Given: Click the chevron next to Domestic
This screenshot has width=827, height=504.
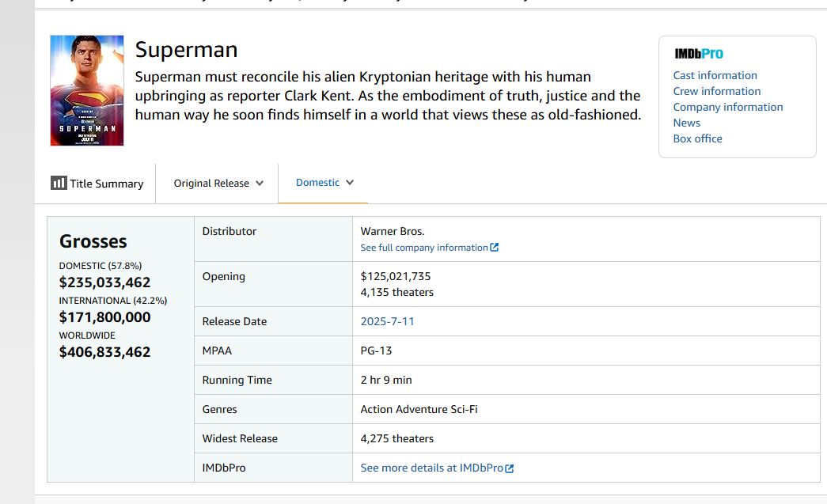Looking at the screenshot, I should [x=350, y=183].
